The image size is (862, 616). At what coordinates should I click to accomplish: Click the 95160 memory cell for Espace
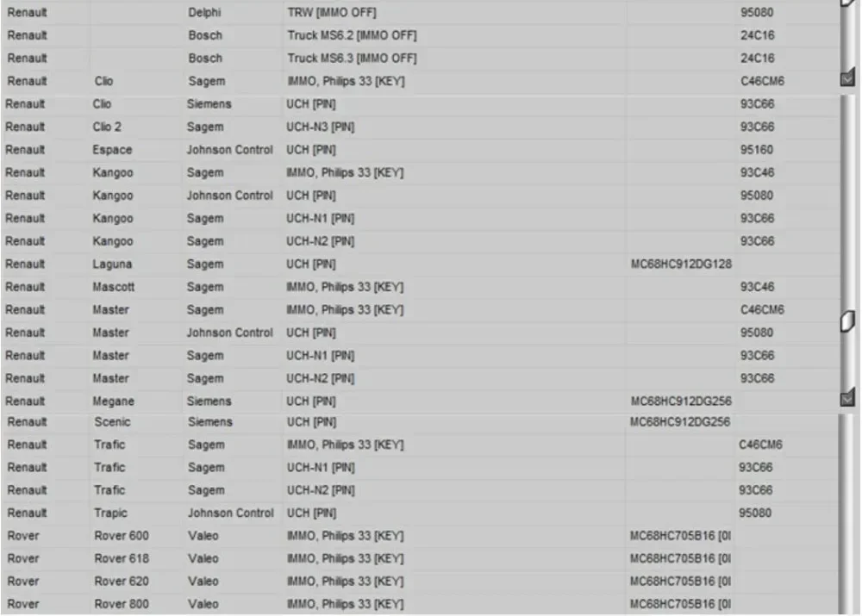(757, 150)
